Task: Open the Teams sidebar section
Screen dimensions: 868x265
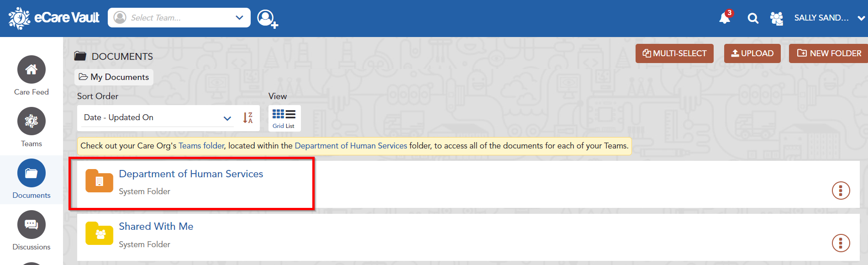Action: pos(32,127)
